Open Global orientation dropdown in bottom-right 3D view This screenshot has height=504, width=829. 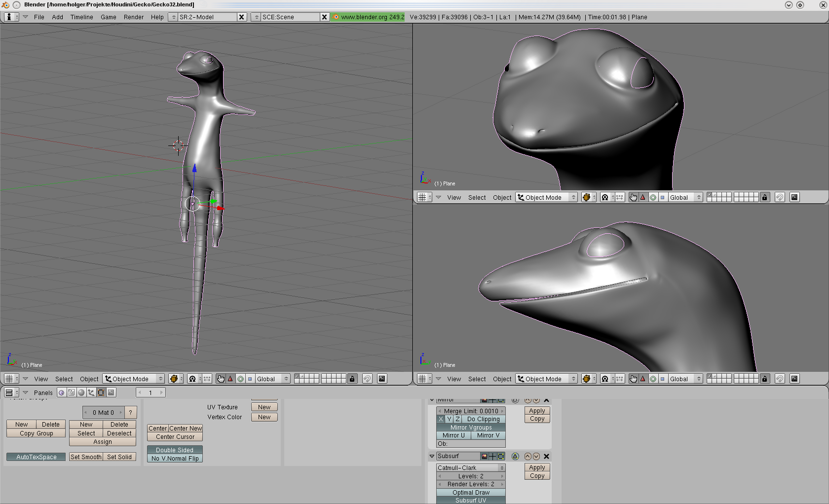coord(685,379)
